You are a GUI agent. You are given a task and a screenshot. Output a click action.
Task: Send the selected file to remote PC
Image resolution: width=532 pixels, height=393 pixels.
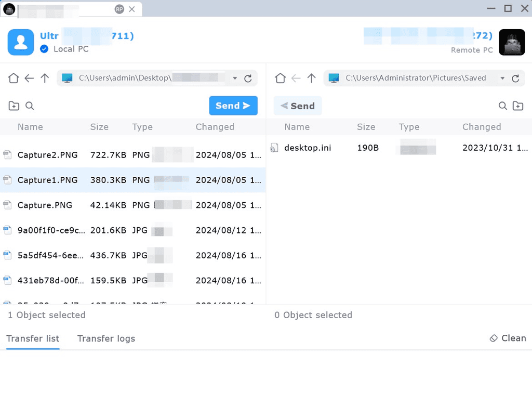click(233, 105)
